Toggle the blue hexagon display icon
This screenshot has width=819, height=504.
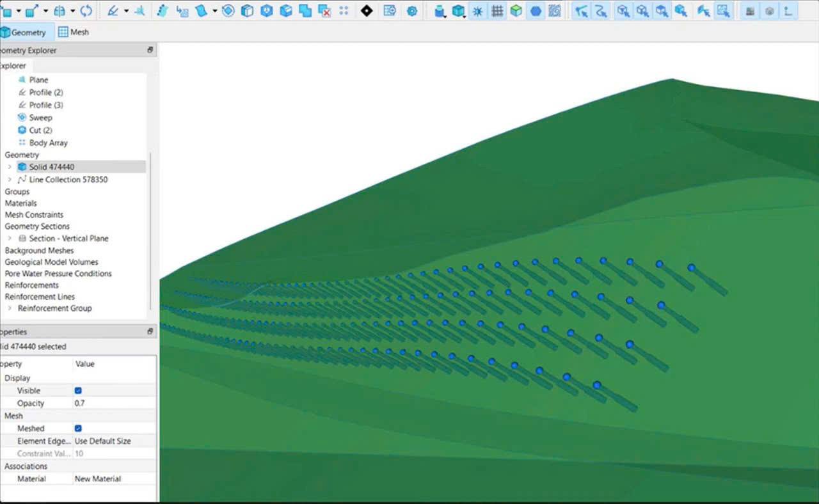tap(536, 11)
